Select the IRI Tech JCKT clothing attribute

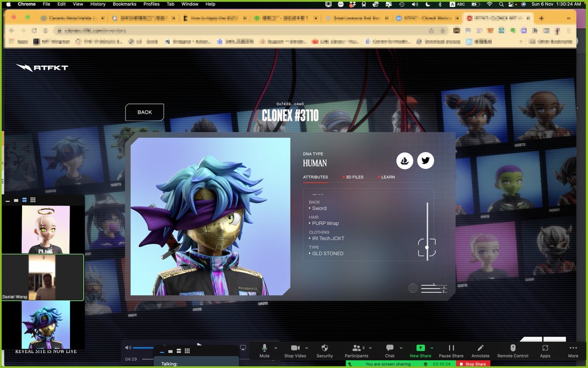328,238
